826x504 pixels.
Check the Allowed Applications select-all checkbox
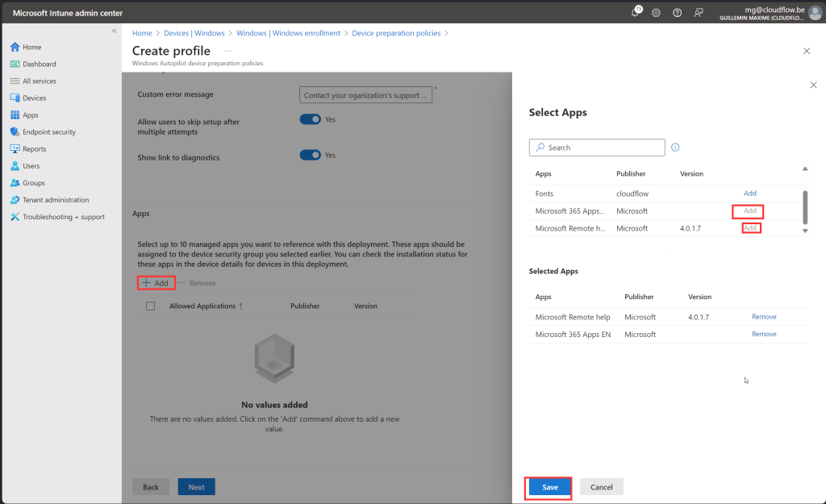(151, 306)
